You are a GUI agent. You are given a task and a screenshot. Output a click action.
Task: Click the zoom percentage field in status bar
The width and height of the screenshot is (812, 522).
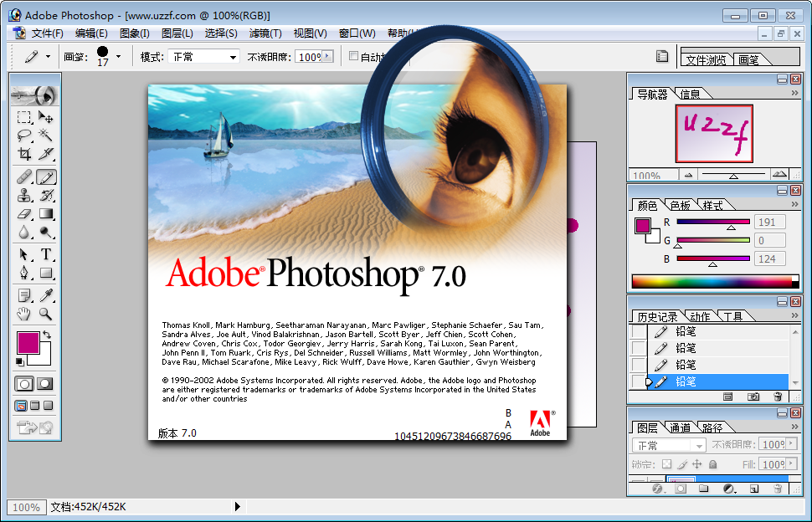click(x=27, y=507)
